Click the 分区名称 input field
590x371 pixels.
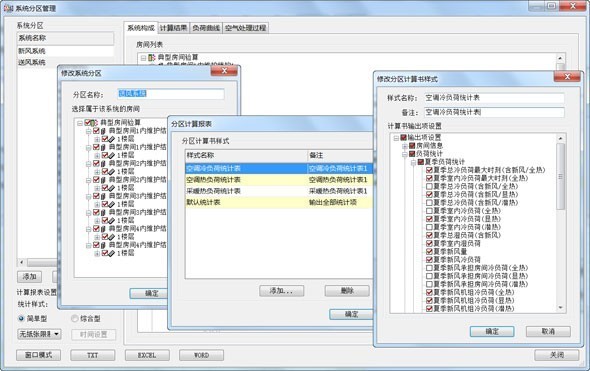tap(171, 94)
